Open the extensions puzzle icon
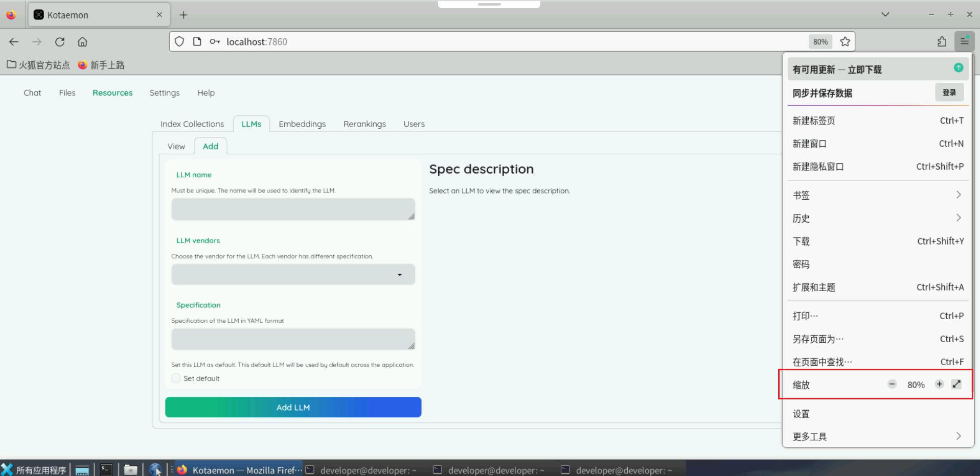This screenshot has height=476, width=980. click(942, 42)
